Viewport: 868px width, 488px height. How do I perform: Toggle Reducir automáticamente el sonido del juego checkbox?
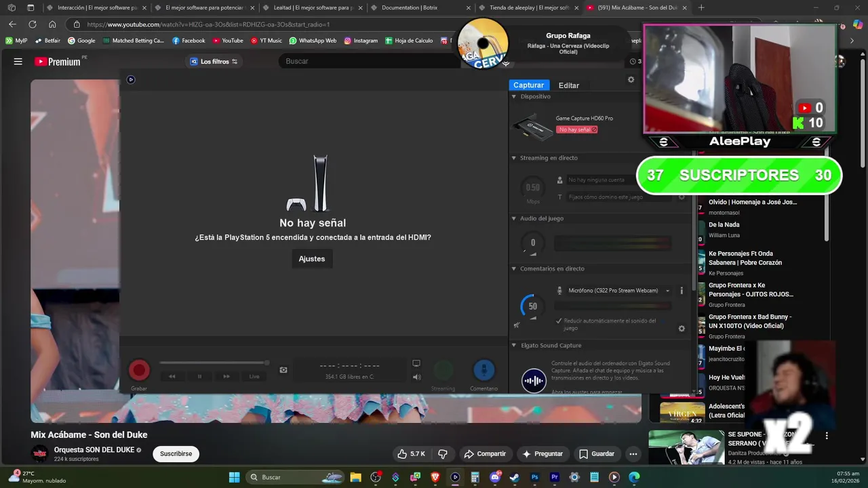tap(559, 321)
